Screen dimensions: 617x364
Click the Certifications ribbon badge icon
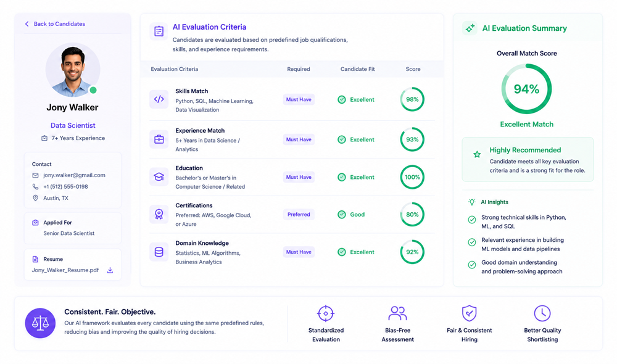pyautogui.click(x=159, y=215)
